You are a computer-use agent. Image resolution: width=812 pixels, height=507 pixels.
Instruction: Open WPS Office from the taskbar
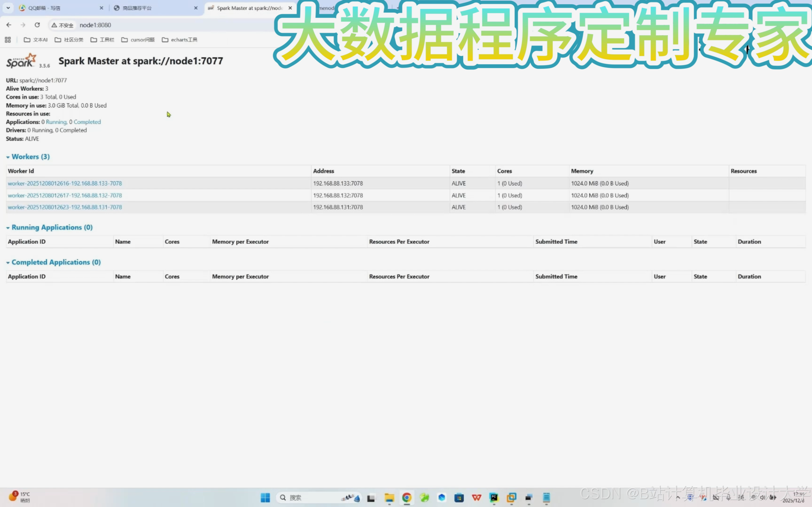477,497
